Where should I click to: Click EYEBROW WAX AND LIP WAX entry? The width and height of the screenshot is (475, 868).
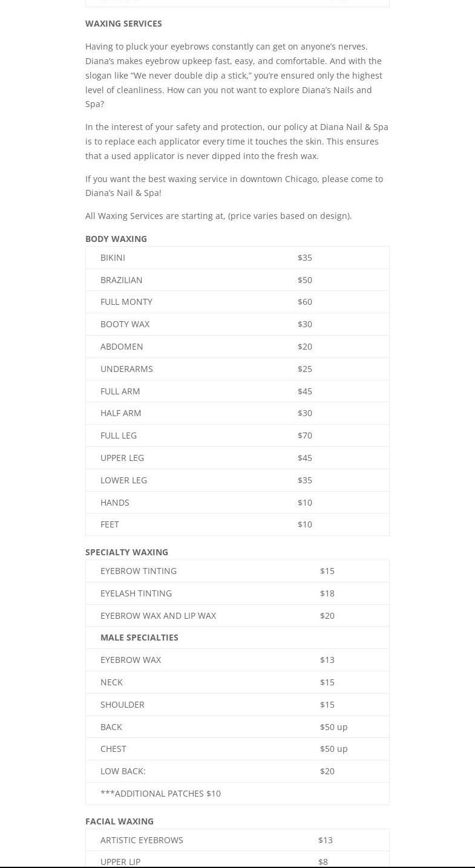coord(158,616)
